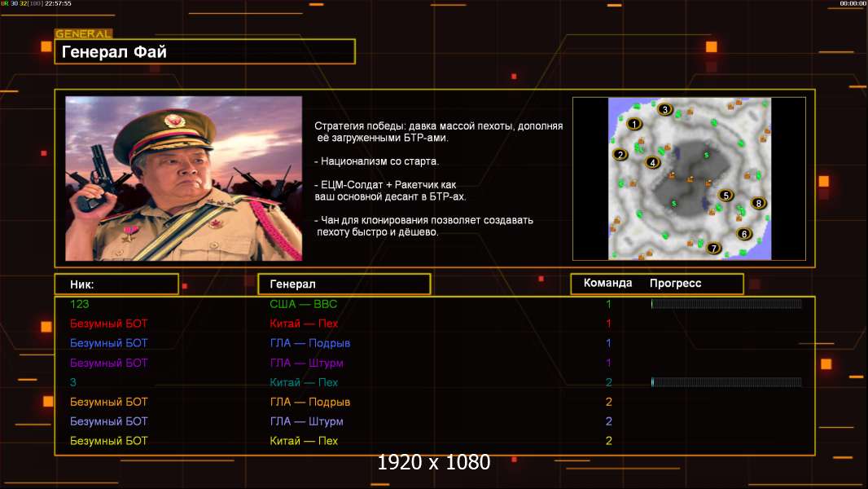The image size is (868, 489).
Task: Select "США — ВВС" general entry
Action: click(x=303, y=304)
